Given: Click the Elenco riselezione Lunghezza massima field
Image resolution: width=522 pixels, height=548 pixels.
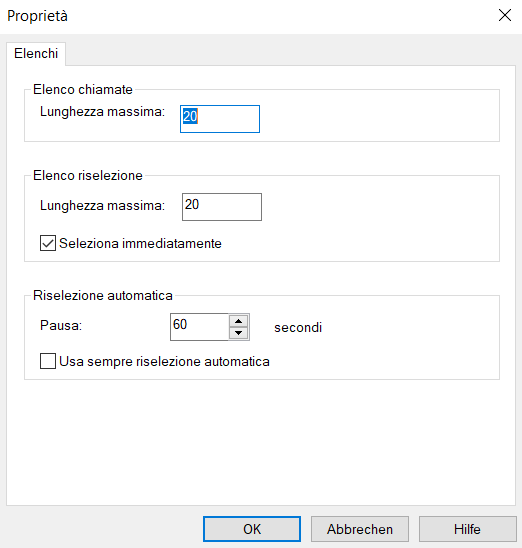Looking at the screenshot, I should pyautogui.click(x=222, y=207).
